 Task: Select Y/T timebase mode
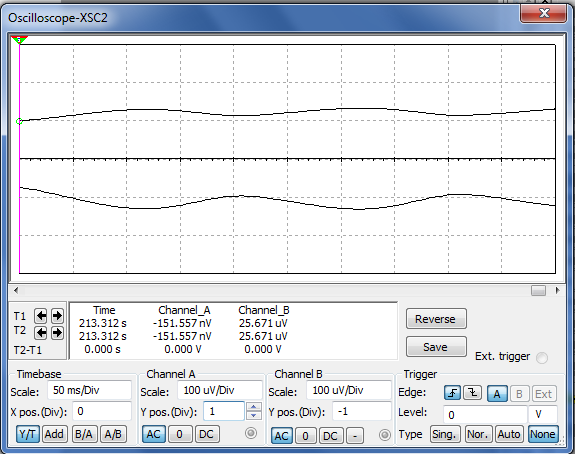28,435
